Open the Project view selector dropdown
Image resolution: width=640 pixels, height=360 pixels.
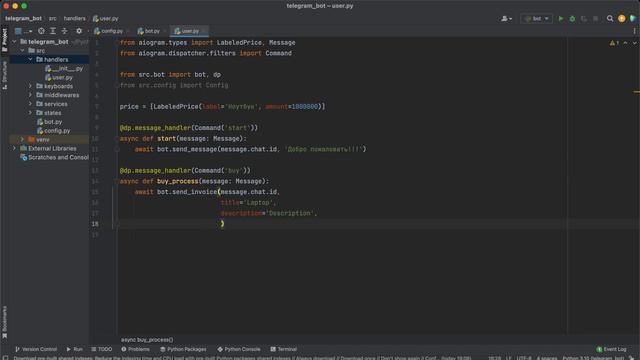(23, 31)
